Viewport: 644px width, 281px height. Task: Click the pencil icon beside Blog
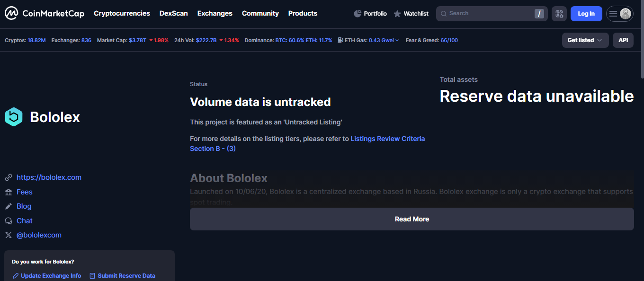[9, 206]
